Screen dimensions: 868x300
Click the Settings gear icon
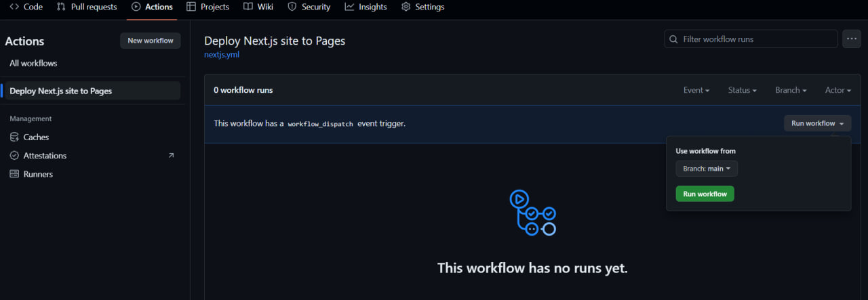[406, 7]
